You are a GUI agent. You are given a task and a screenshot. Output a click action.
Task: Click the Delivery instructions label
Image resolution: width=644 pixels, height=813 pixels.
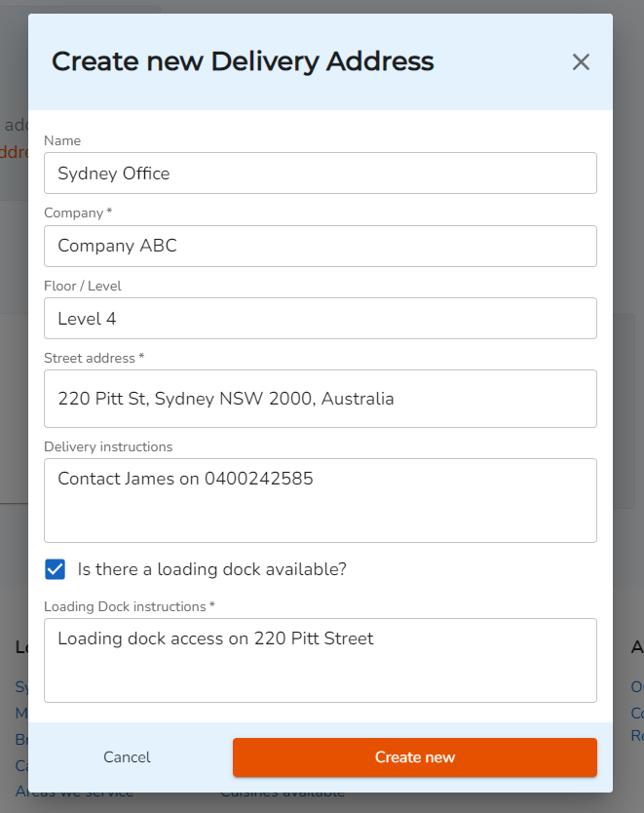(x=108, y=446)
